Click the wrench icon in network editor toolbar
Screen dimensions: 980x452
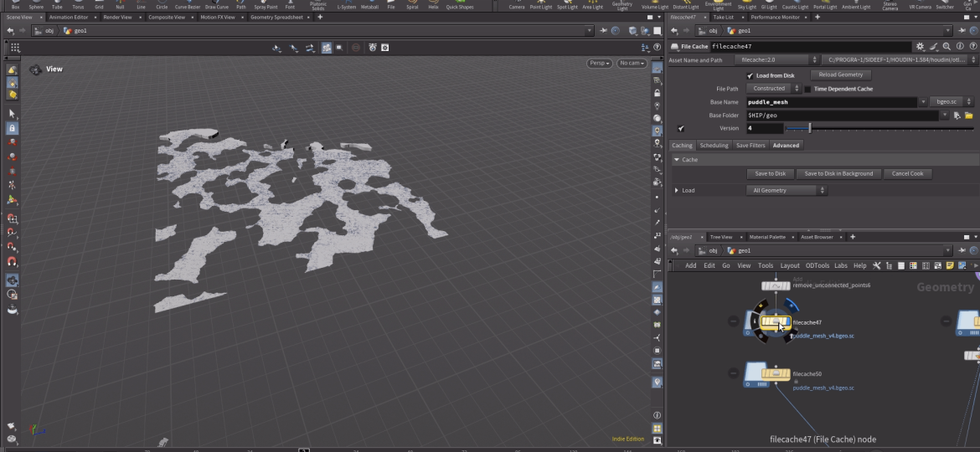(x=876, y=266)
